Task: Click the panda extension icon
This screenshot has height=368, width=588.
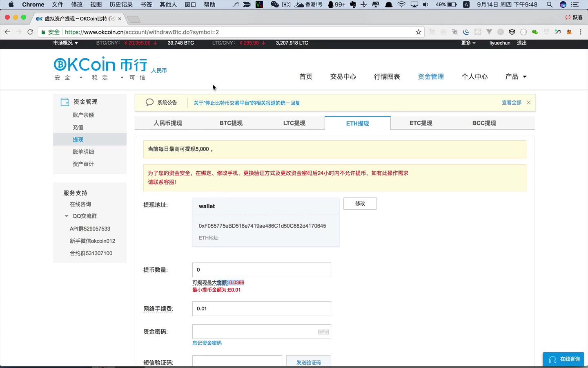Action: [512, 32]
